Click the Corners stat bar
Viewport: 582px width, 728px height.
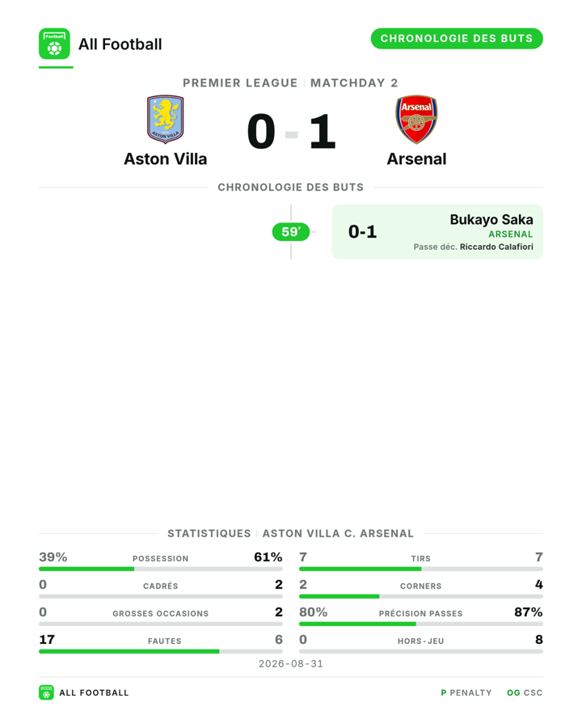(x=421, y=596)
